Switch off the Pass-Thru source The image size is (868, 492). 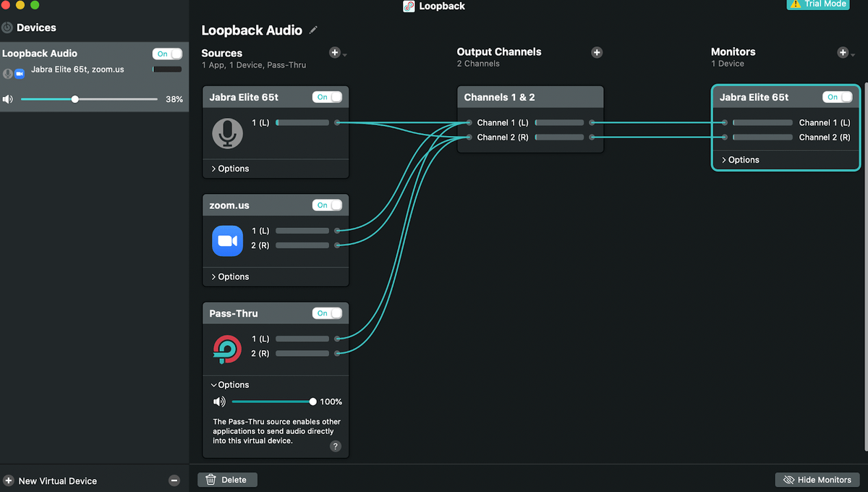[x=328, y=313]
